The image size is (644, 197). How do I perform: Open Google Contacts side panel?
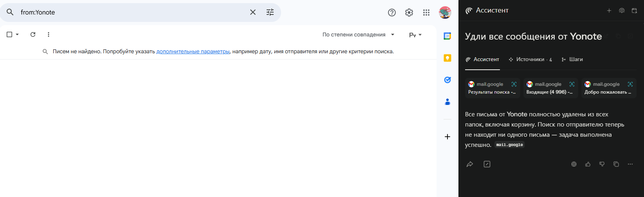(447, 102)
